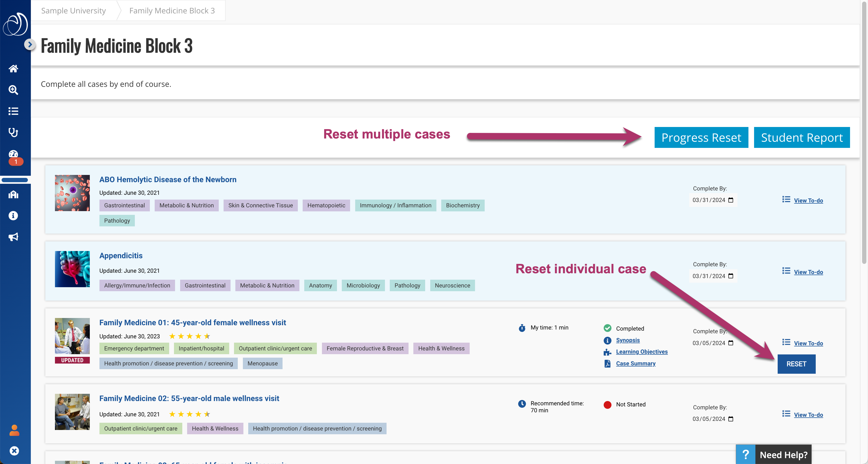868x464 pixels.
Task: Click the Appendicitis case thumbnail
Action: 72,269
